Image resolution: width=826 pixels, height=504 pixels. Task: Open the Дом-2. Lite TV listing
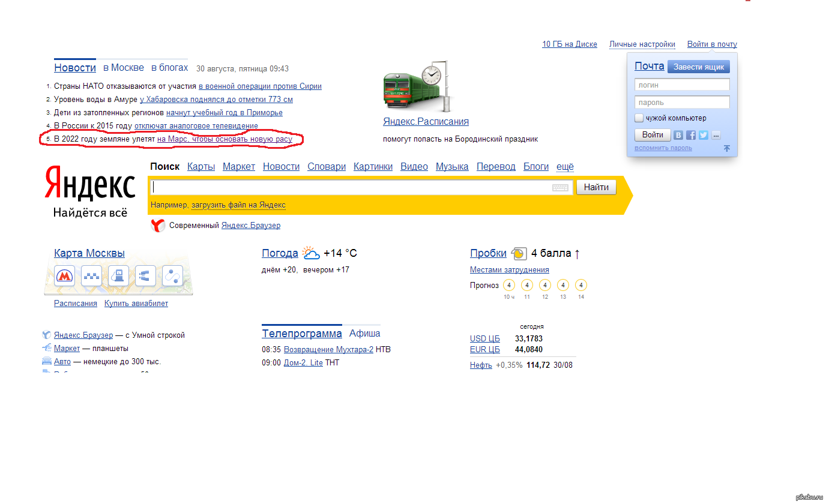pos(303,363)
